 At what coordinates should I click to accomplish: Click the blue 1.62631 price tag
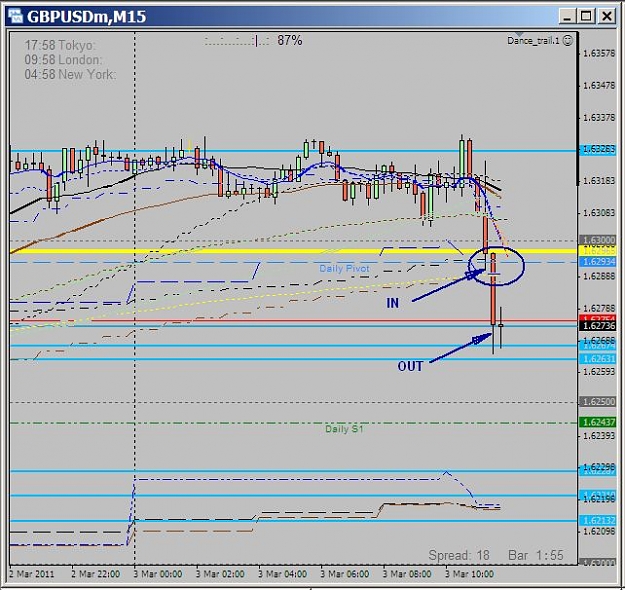point(597,359)
